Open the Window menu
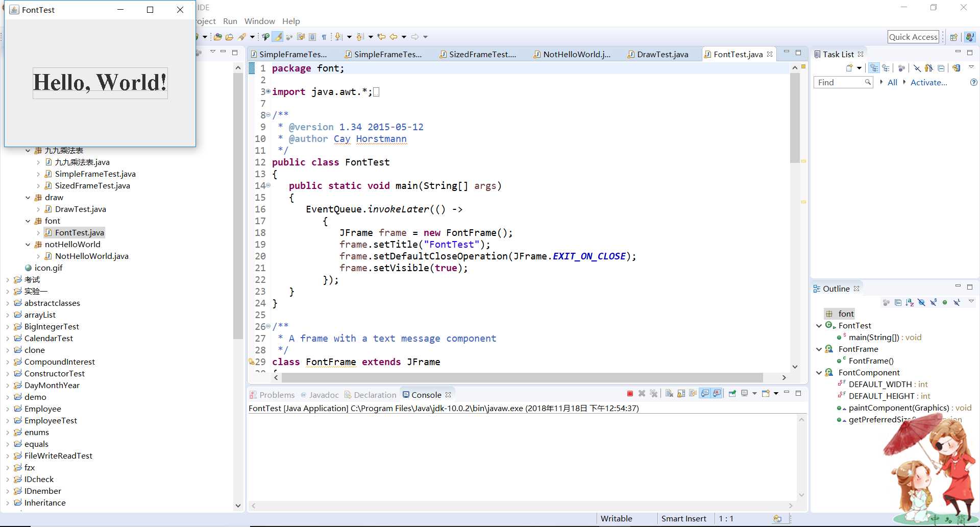Screen dimensions: 980x527 [259, 21]
